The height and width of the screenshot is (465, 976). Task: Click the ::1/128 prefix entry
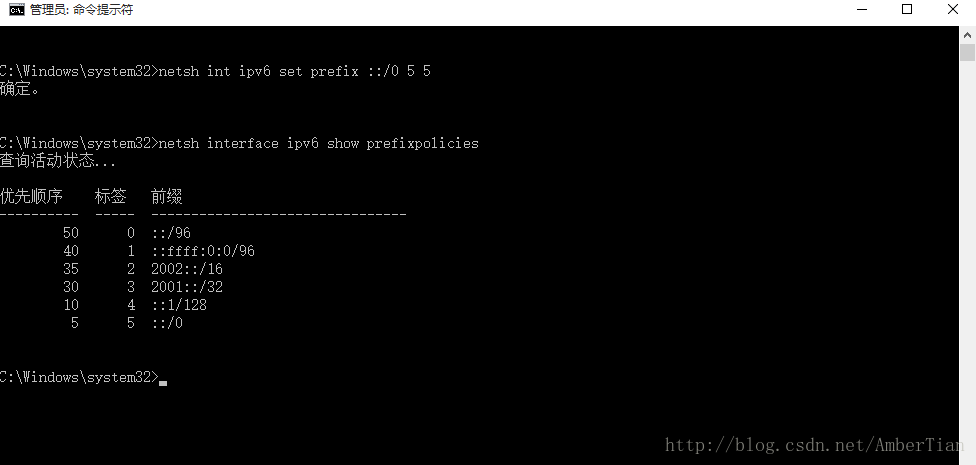(179, 305)
